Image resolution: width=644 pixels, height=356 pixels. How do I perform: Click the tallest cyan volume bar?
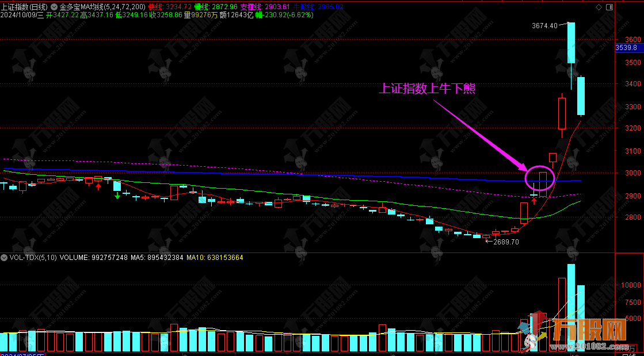coord(571,308)
